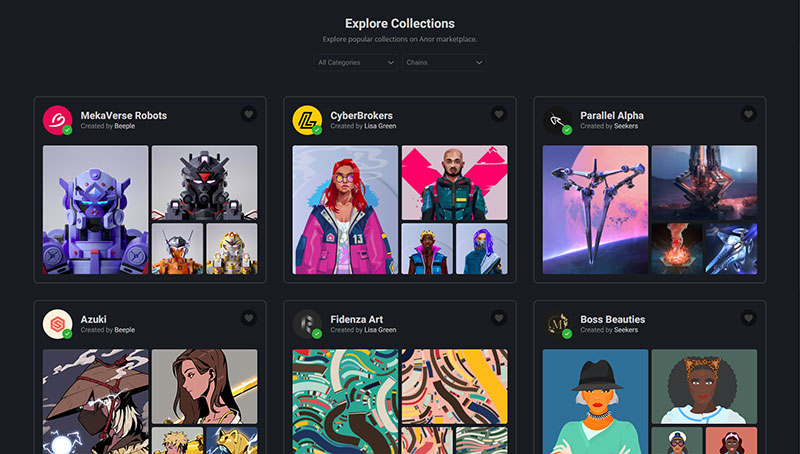This screenshot has width=800, height=454.
Task: Open the black robot with red visor image
Action: point(205,183)
